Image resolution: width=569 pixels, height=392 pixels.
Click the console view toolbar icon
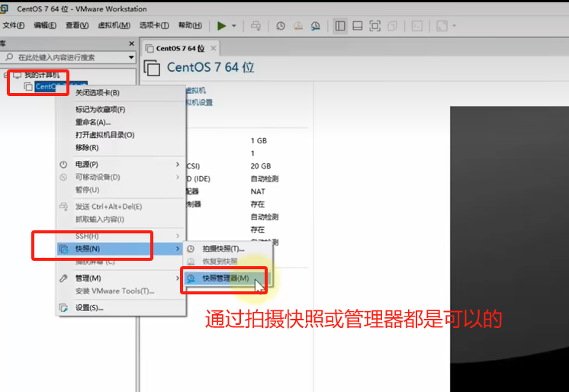pos(417,26)
